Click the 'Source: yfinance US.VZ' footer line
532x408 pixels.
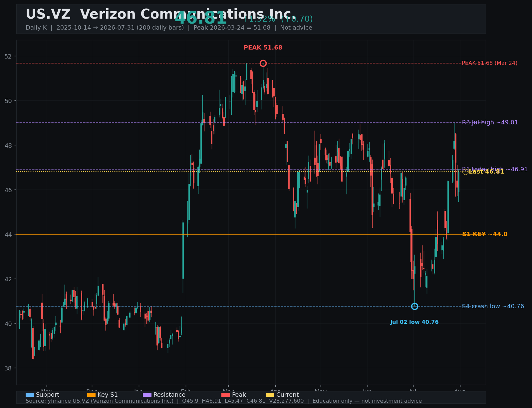(224, 401)
